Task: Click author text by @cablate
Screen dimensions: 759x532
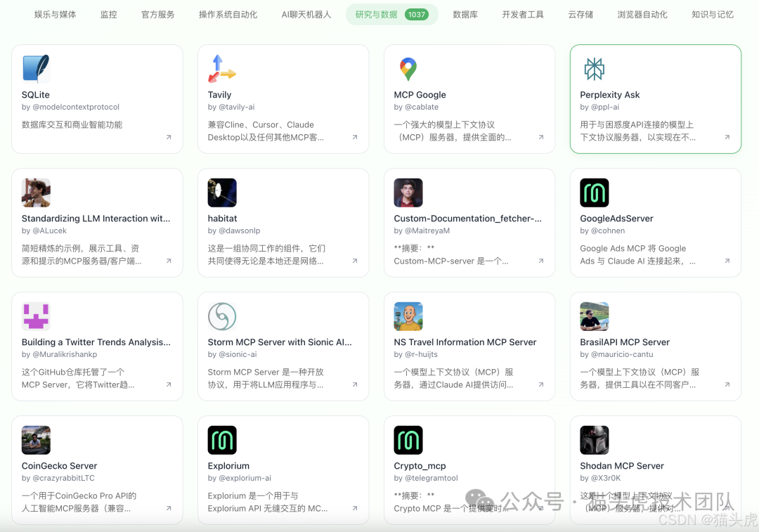Action: point(416,107)
